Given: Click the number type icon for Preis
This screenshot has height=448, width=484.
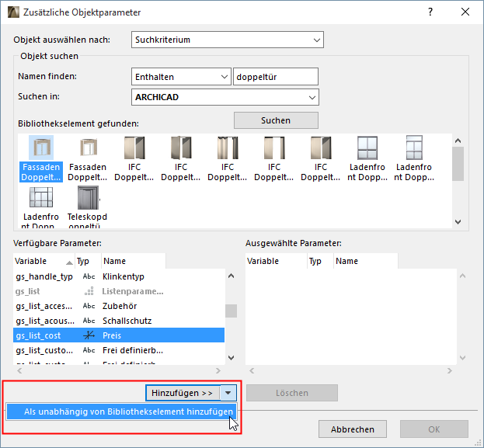Looking at the screenshot, I should point(89,335).
